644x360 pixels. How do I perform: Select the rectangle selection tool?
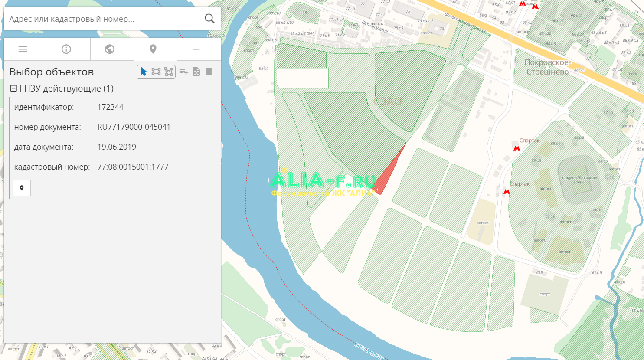coord(156,72)
